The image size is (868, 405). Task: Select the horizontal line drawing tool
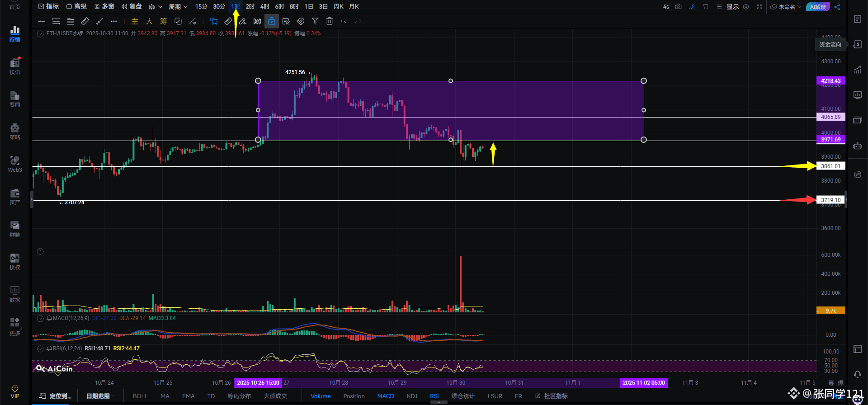pos(42,21)
